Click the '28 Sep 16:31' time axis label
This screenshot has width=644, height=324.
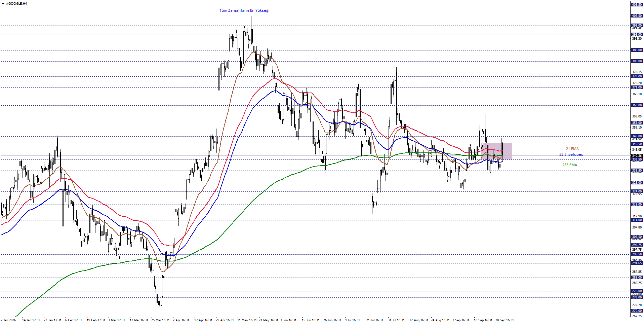505,320
